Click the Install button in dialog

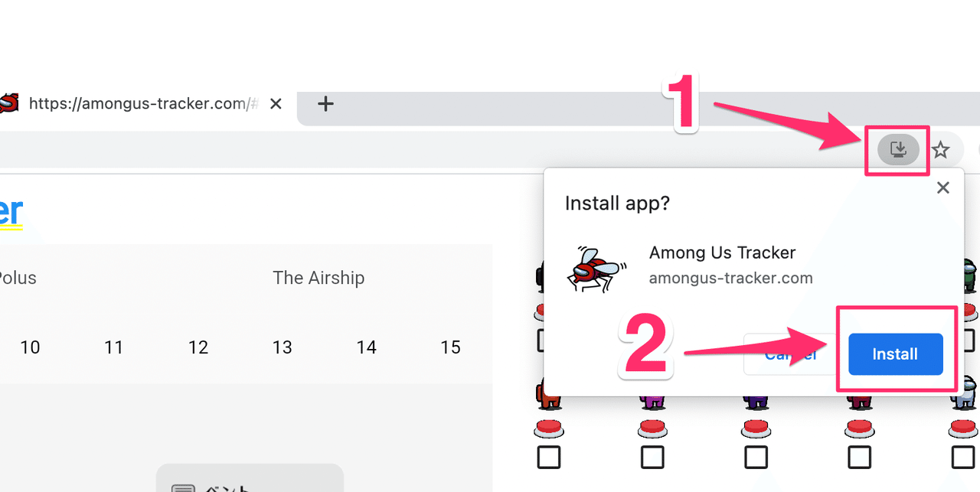point(895,354)
